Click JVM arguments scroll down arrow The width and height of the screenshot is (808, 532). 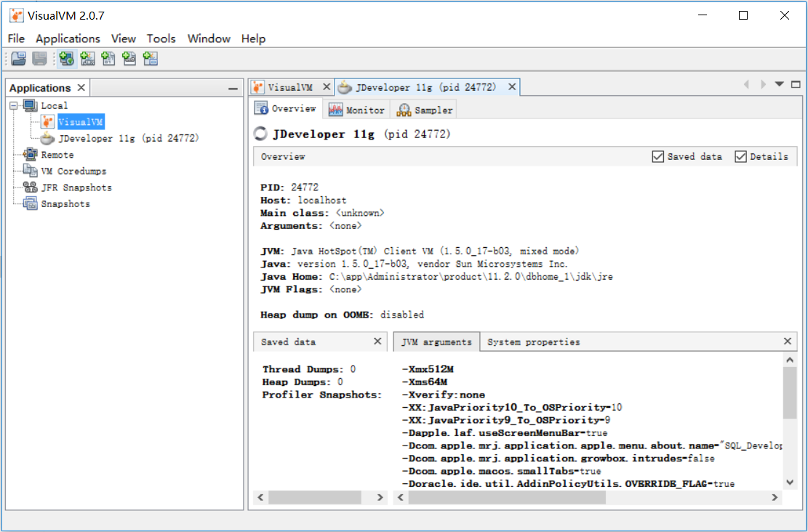click(x=789, y=483)
